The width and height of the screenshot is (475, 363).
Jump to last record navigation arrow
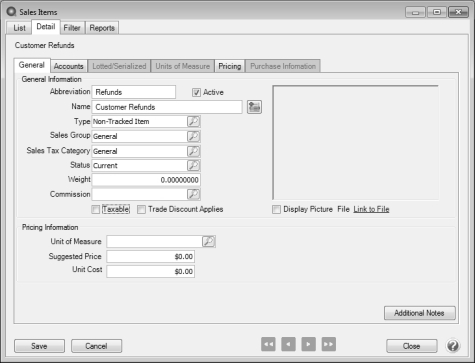[328, 344]
